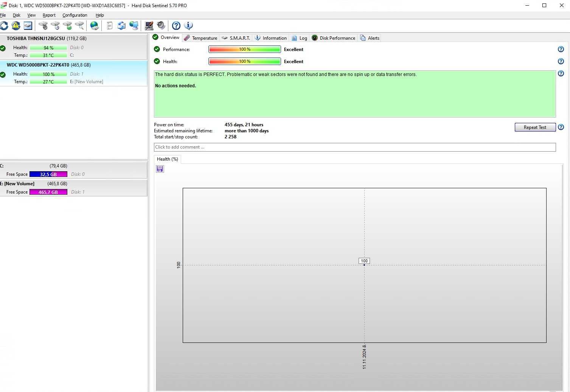Select the Health (%) graph tab
The height and width of the screenshot is (392, 570).
point(168,159)
